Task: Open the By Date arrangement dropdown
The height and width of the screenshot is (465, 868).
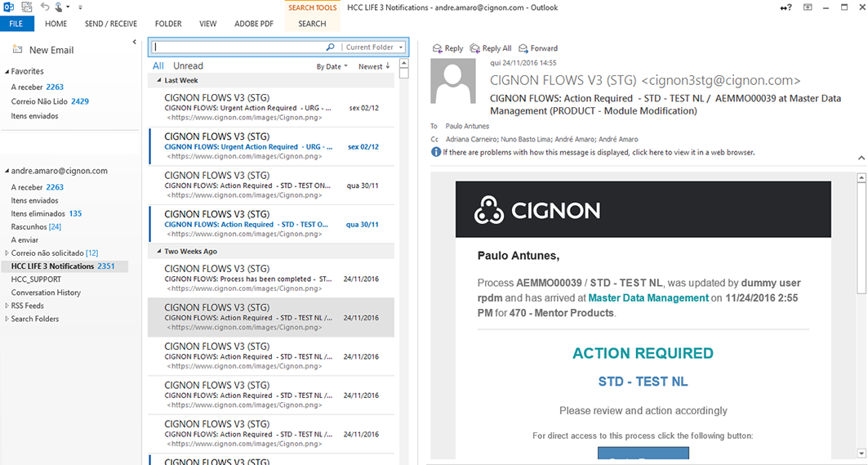Action: pos(332,66)
